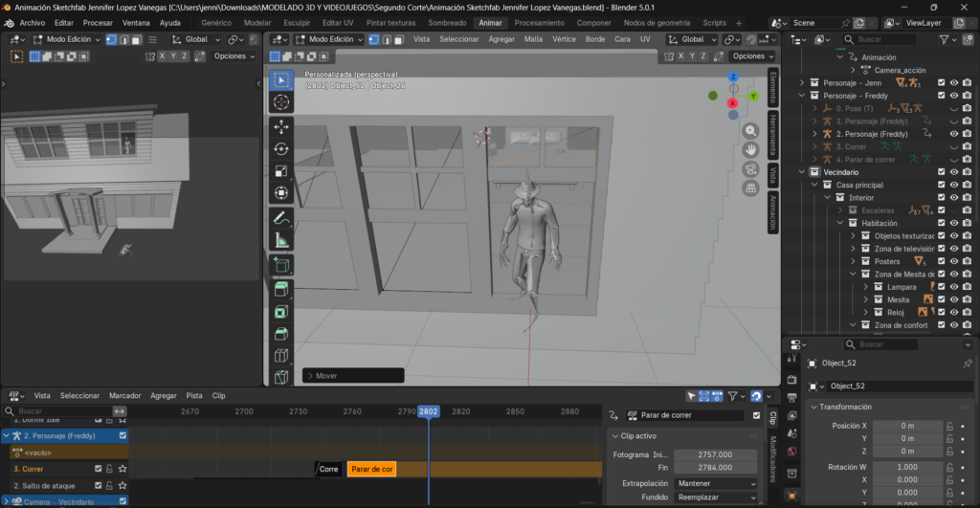Select the Rotate tool in the viewport toolbar
980x508 pixels.
[x=281, y=148]
